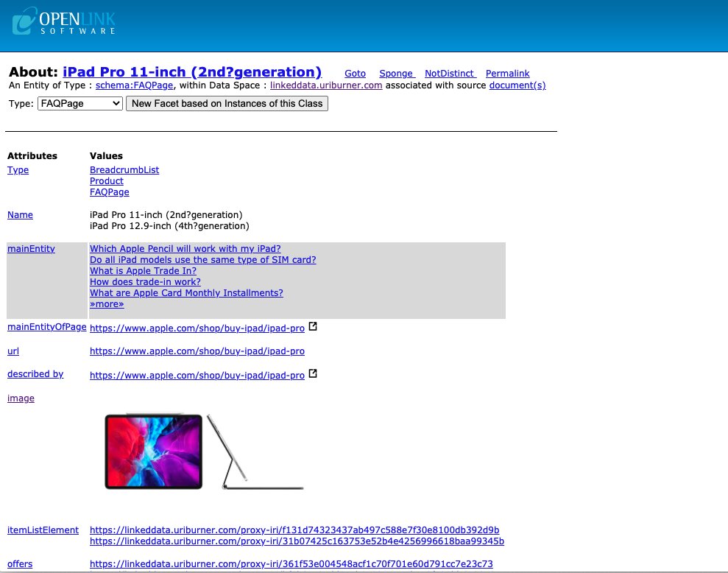Viewport: 728px width, 573px height.
Task: Click the described by attribute link
Action: [x=35, y=373]
